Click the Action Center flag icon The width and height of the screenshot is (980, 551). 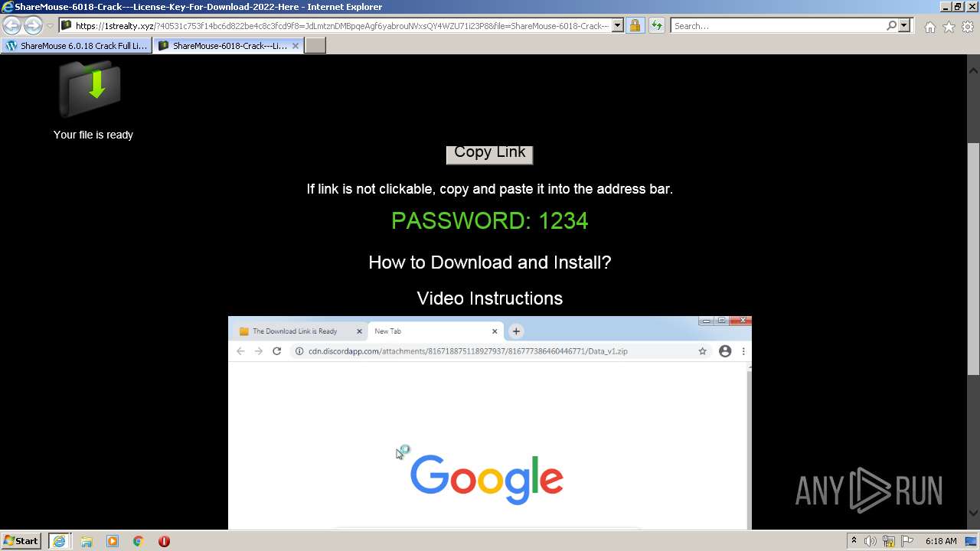pos(907,541)
